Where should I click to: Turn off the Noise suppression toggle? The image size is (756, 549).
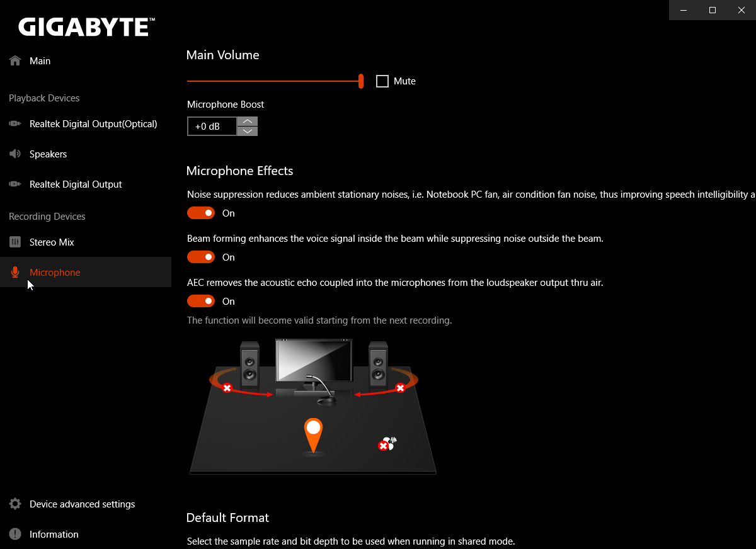pos(201,213)
